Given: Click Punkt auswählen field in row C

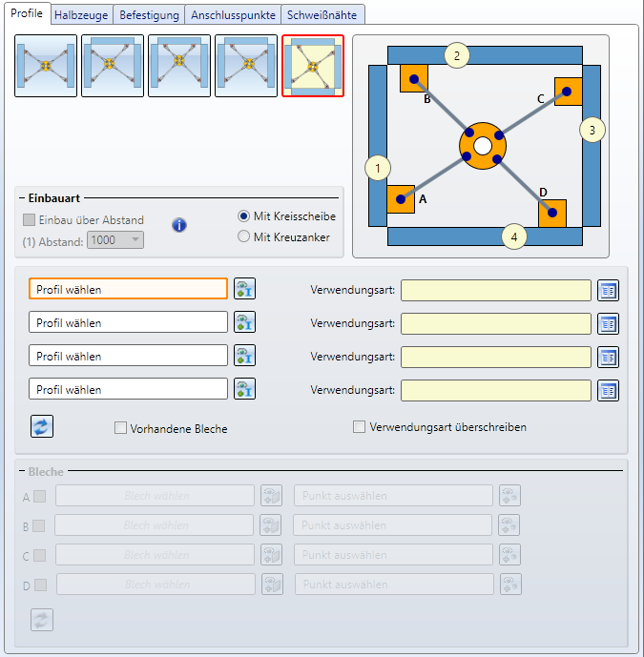Looking at the screenshot, I should point(394,555).
